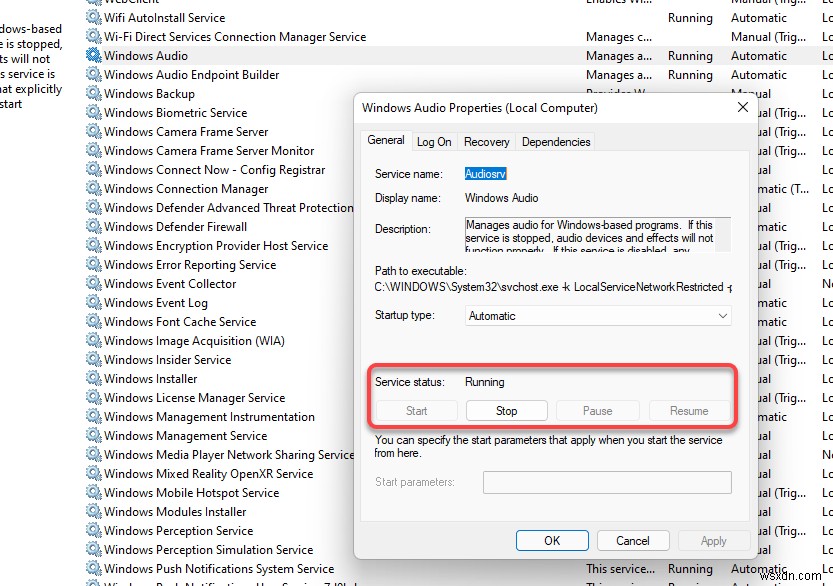Cancel the Windows Audio Properties dialog
The width and height of the screenshot is (833, 586).
coord(633,540)
